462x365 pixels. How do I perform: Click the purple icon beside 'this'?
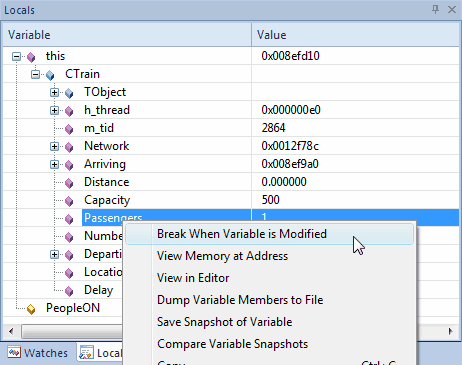31,57
